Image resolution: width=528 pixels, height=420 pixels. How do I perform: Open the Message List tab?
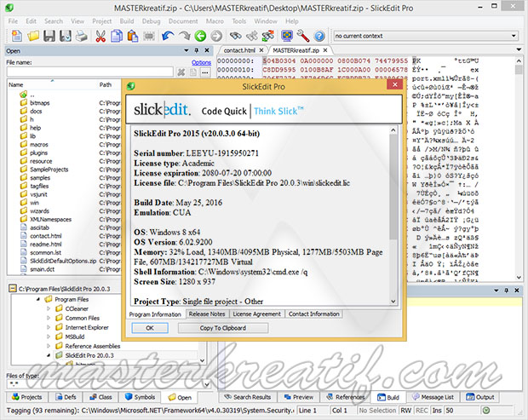pos(433,397)
